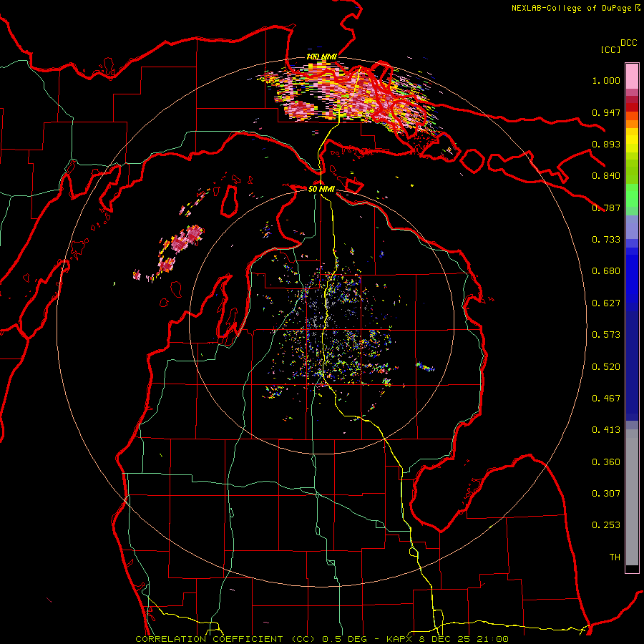644x644 pixels.
Task: Select the 0.840 legend value
Action: (x=606, y=176)
